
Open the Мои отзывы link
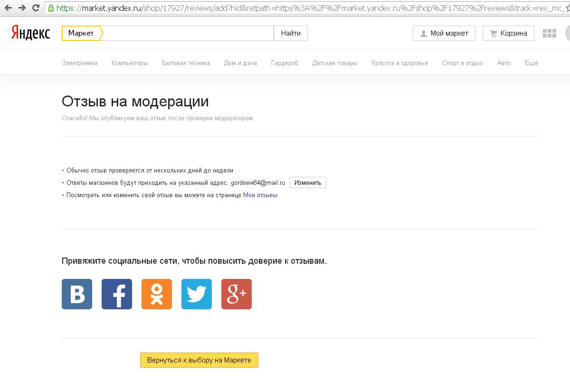[x=260, y=195]
